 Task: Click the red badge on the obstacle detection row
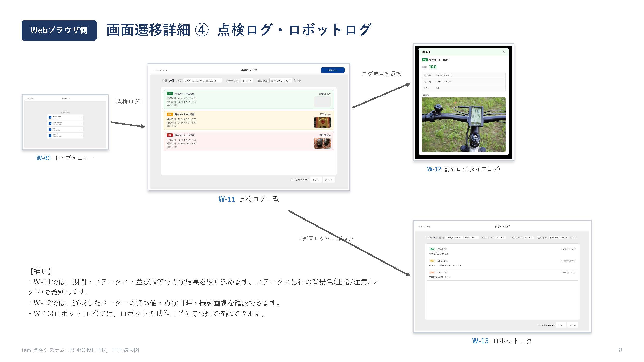432,272
